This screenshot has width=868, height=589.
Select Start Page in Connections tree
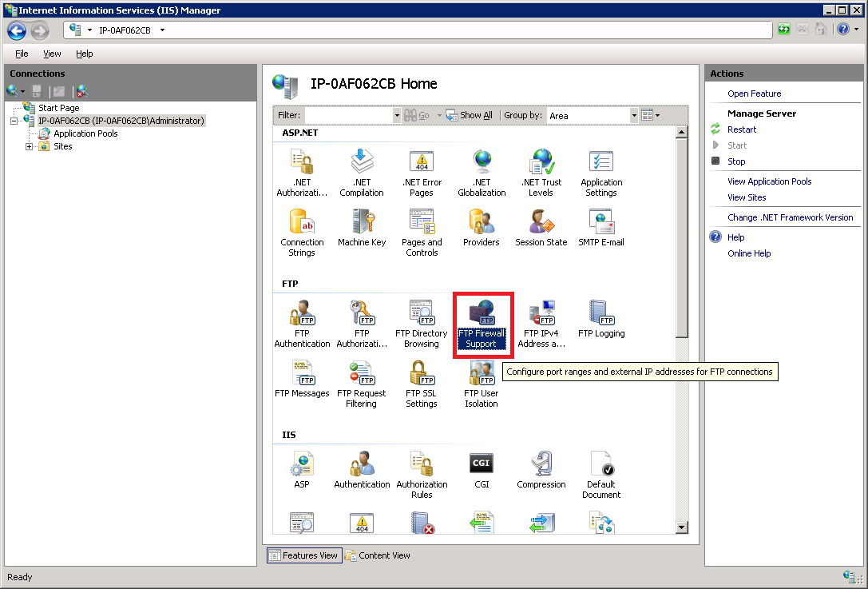tap(58, 108)
